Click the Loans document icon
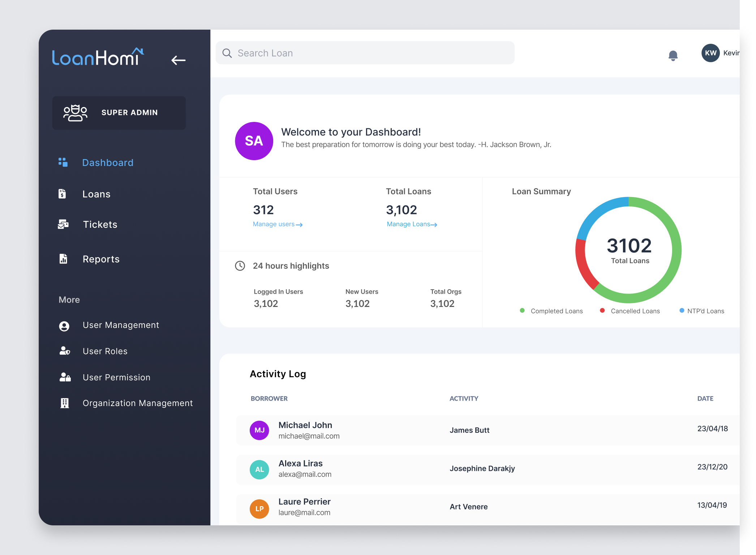756x555 pixels. pos(62,194)
